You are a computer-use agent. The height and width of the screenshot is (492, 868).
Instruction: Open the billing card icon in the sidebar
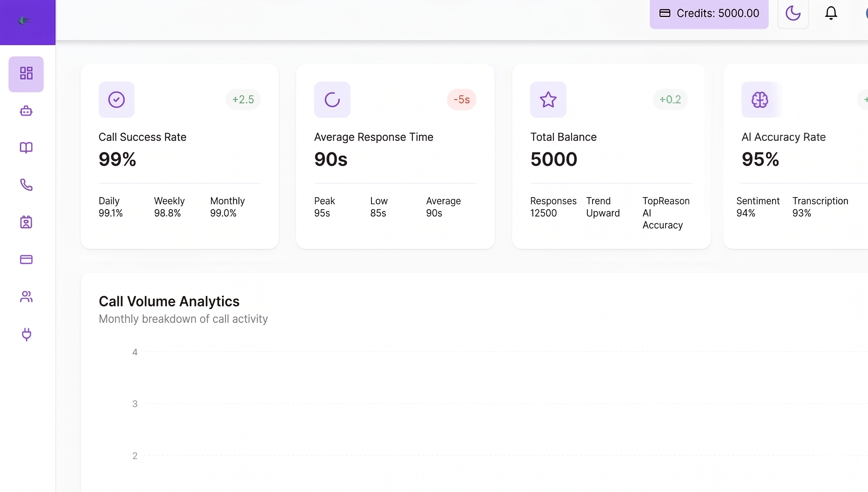[x=26, y=259]
